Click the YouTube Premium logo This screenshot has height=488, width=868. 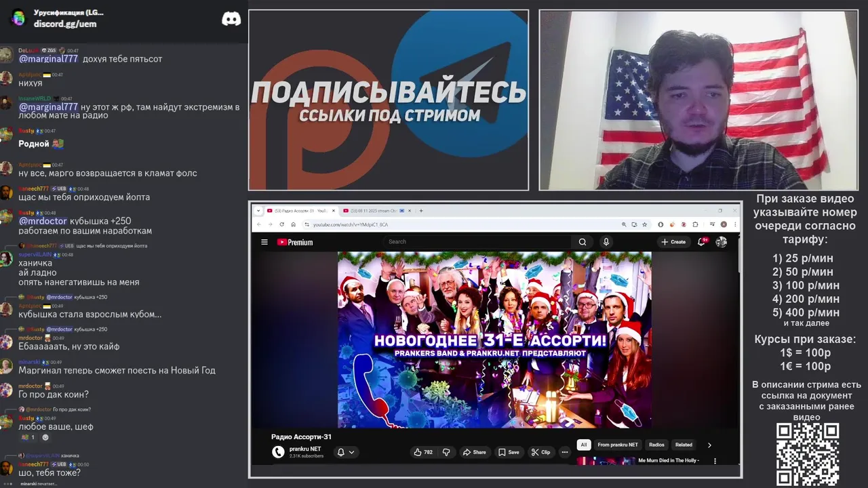295,242
